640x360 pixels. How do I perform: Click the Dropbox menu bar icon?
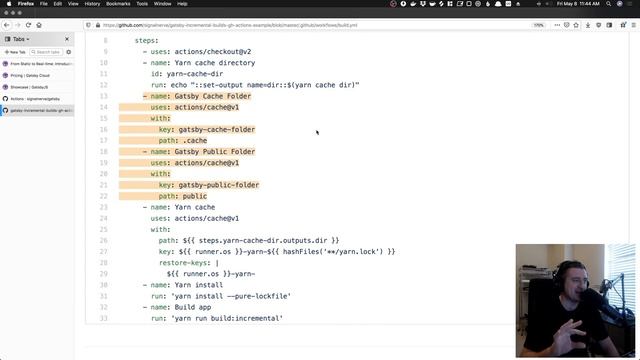[x=423, y=4]
